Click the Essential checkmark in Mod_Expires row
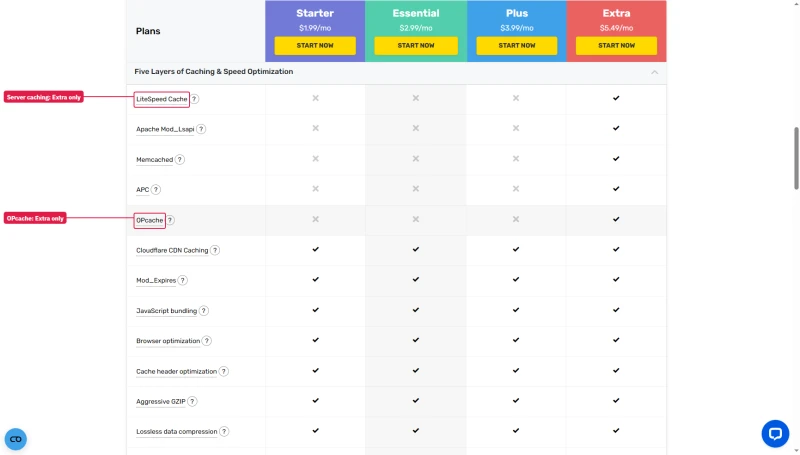The image size is (800, 455). [x=416, y=280]
